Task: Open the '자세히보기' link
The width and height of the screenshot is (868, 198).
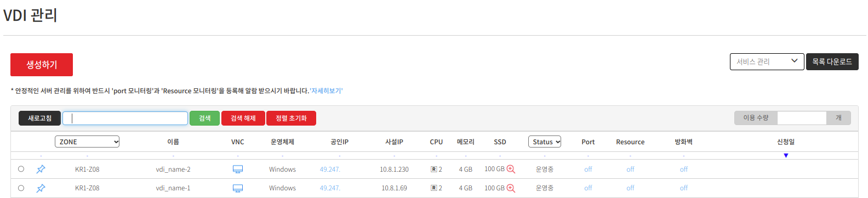Action: coord(326,91)
